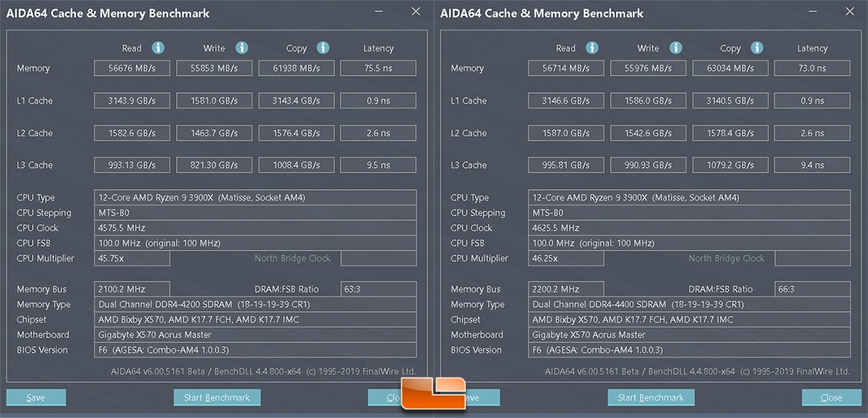Click Memory Bus 2100.2 MHz field
The image size is (868, 418).
(x=132, y=289)
